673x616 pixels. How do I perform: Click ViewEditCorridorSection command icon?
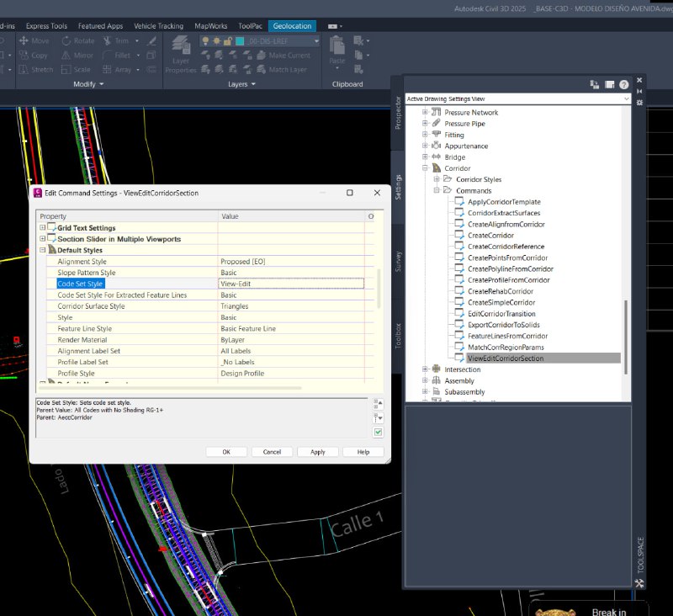459,358
